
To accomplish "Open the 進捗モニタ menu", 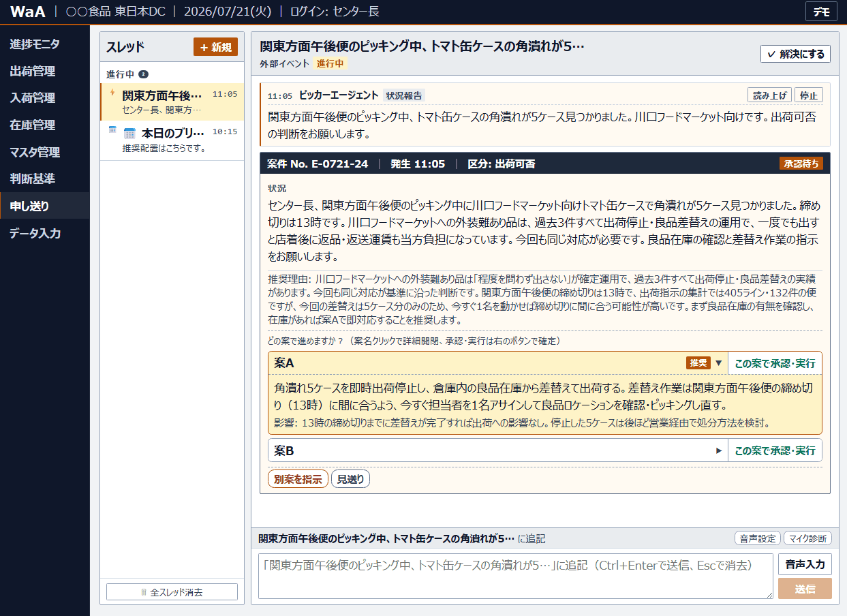I will click(45, 44).
